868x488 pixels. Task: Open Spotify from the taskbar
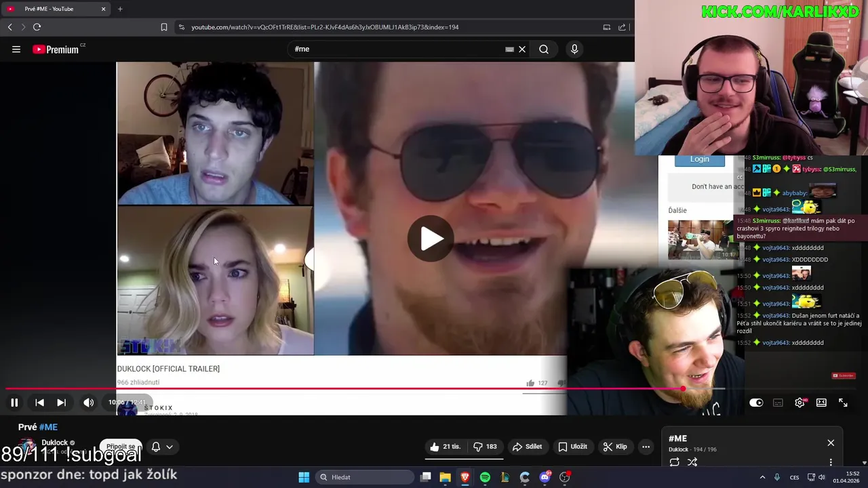(485, 477)
